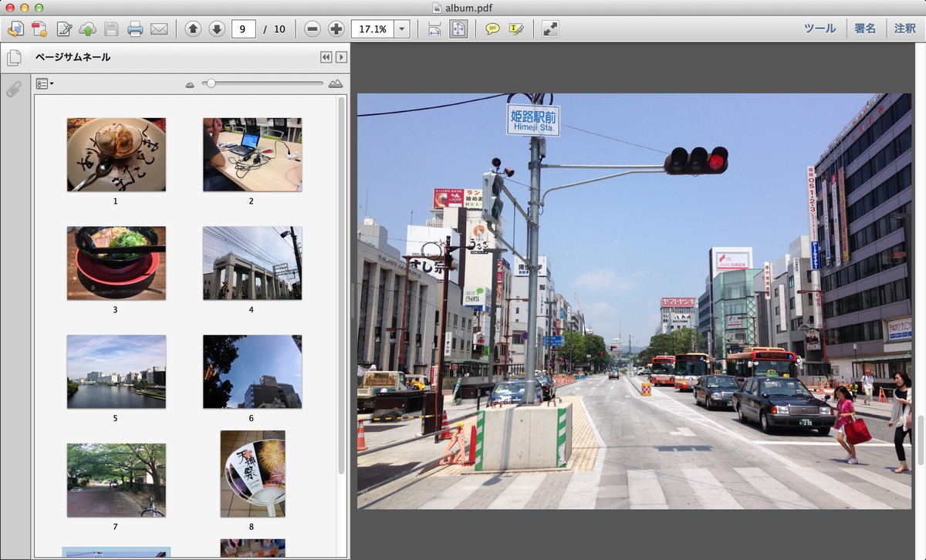Select page 6 thumbnail of building and sky
The width and height of the screenshot is (926, 560).
coord(252,372)
